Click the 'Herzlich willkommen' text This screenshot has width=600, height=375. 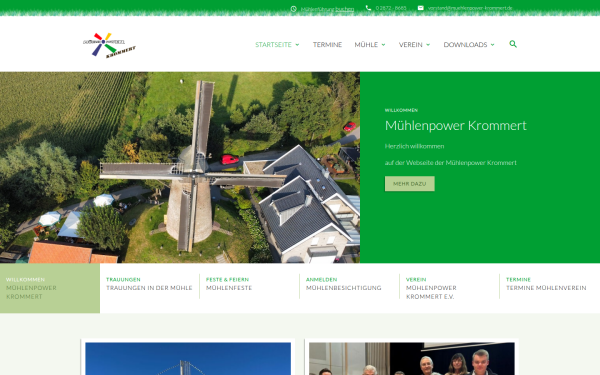(414, 146)
